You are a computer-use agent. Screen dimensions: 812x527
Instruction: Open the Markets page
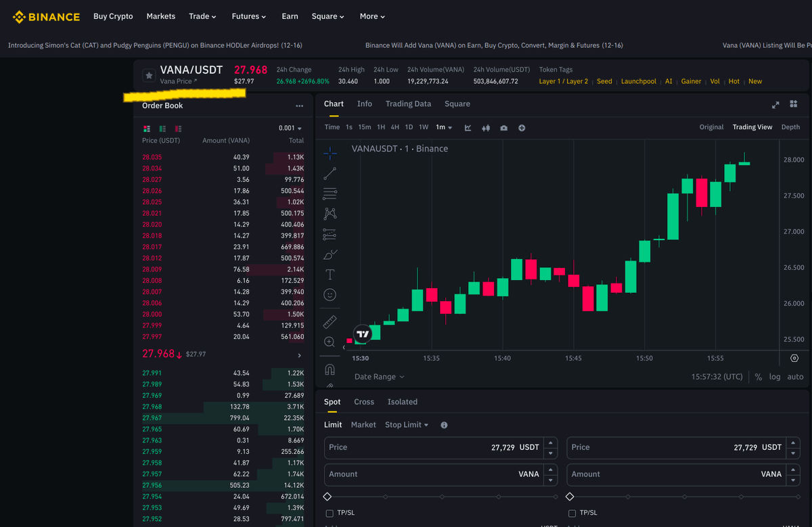pyautogui.click(x=161, y=16)
